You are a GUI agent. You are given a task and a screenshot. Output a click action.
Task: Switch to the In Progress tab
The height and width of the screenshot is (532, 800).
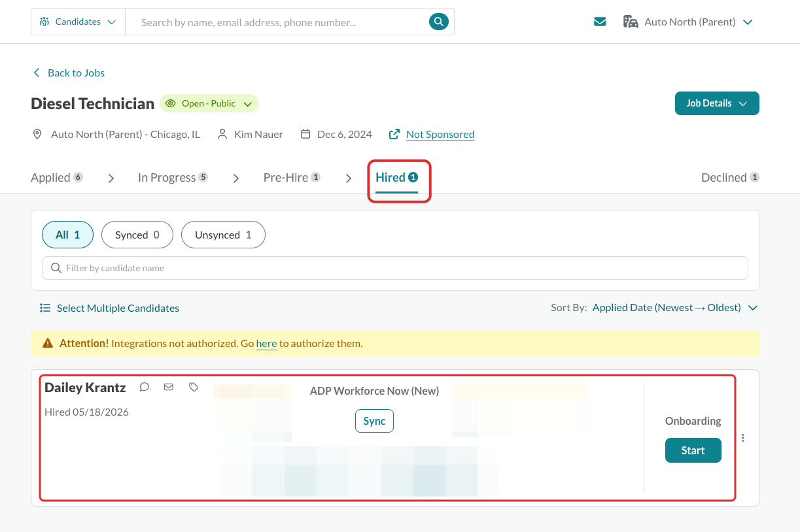pos(173,177)
